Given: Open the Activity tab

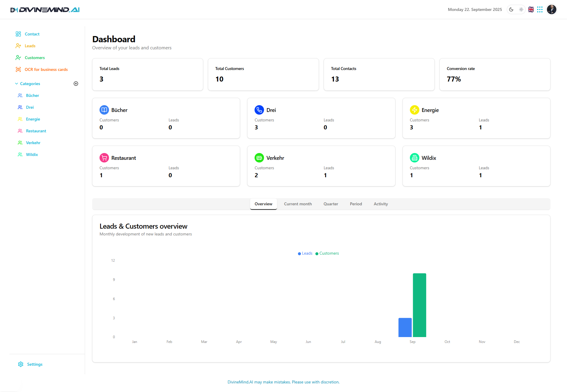Looking at the screenshot, I should 381,204.
